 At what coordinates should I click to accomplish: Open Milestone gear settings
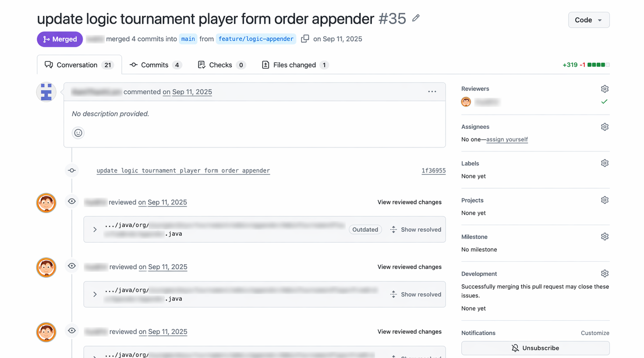[x=605, y=237]
